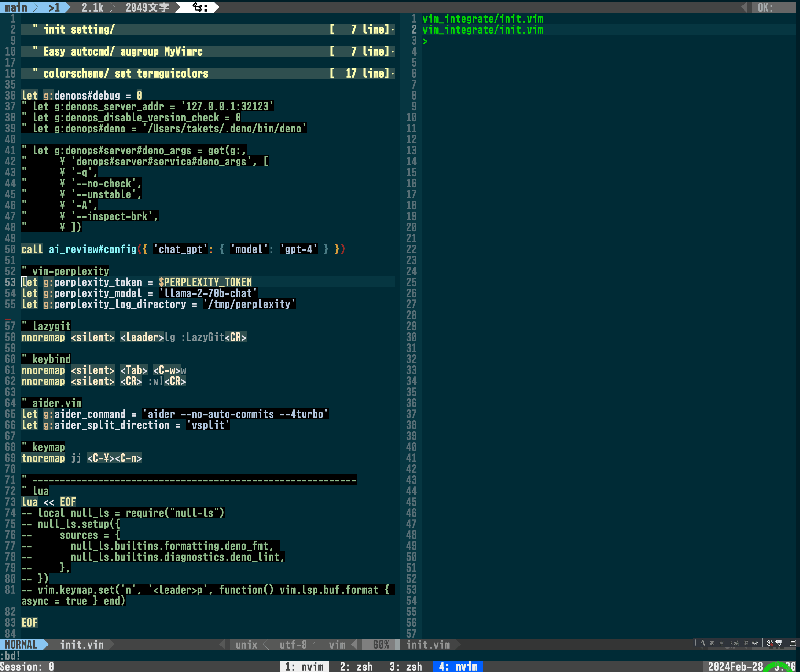Image resolution: width=800 pixels, height=672 pixels.
Task: Click the NORMAL mode indicator in the statusline
Action: [21, 645]
